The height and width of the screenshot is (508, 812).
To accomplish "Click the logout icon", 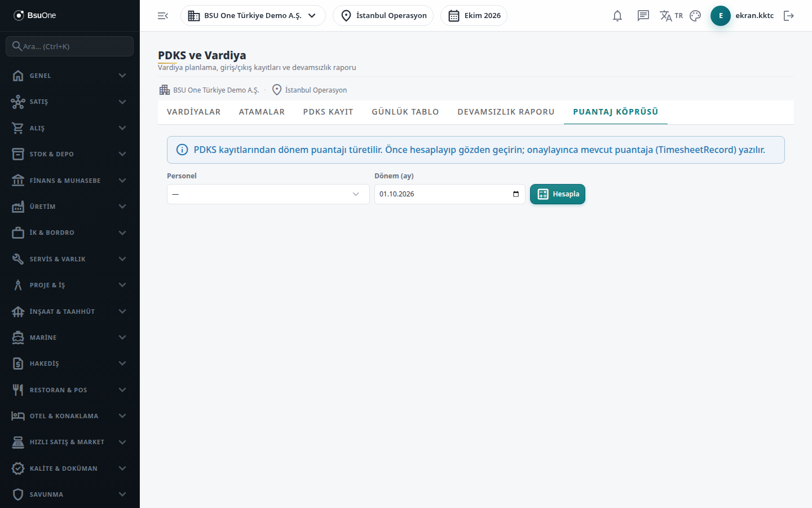I will (x=789, y=16).
